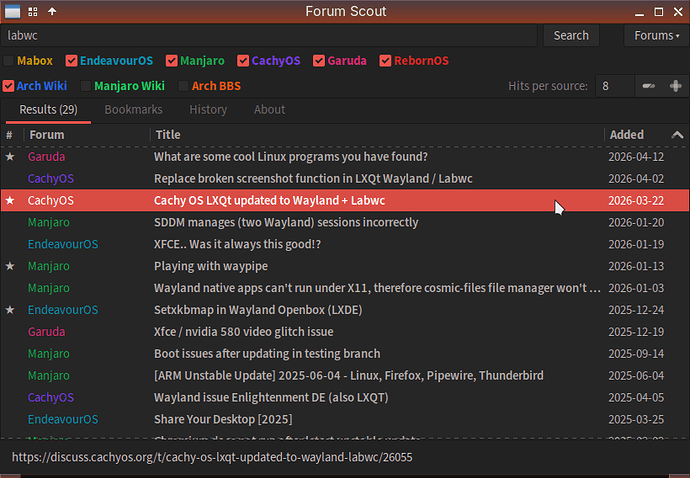Enable the Manjaro Wiki source checkbox
Image resolution: width=690 pixels, height=478 pixels.
(x=86, y=86)
